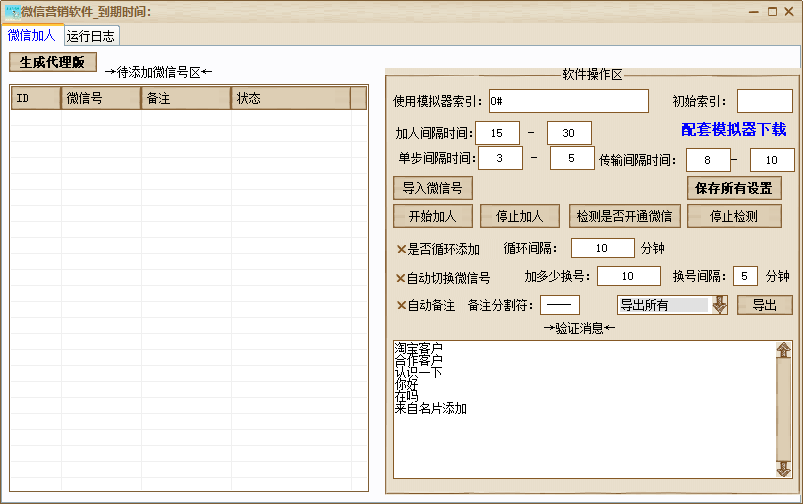Click the 停止加人 button
Screen dimensions: 803x504
tap(519, 216)
